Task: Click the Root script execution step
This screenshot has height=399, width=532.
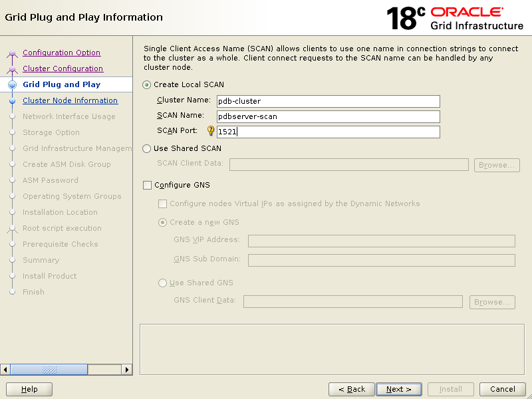Action: tap(62, 228)
